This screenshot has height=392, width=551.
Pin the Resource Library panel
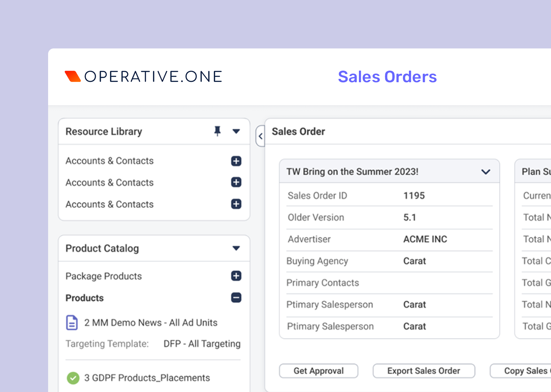pos(217,131)
